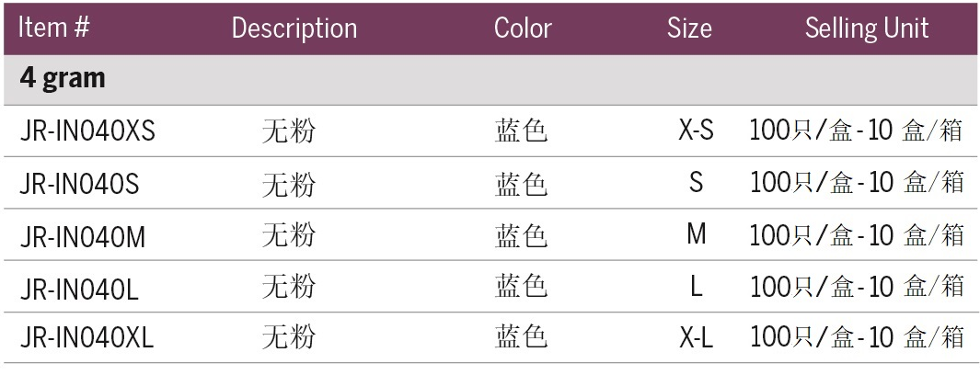This screenshot has height=375, width=980.
Task: Select the 蓝色 color in JR-IN040S row
Action: click(521, 185)
